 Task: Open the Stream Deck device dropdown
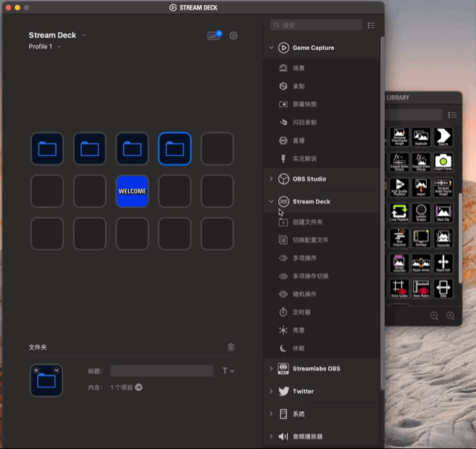point(83,36)
